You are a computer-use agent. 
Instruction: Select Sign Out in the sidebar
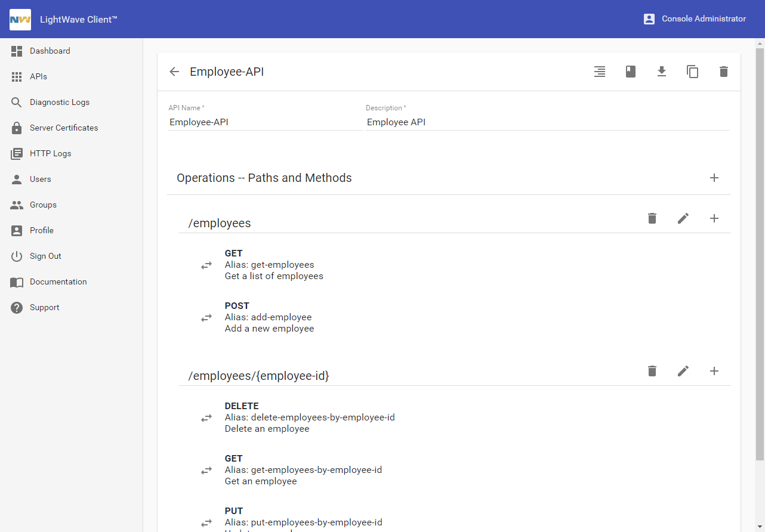coord(45,256)
